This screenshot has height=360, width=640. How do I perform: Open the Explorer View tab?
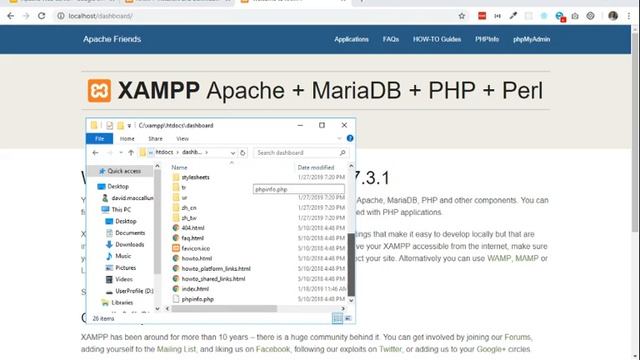tap(182, 139)
